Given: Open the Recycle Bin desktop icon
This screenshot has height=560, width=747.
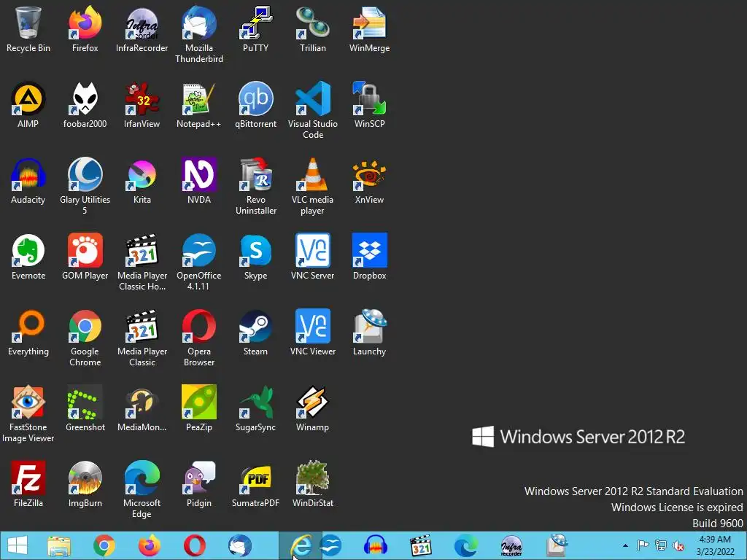Looking at the screenshot, I should [28, 29].
